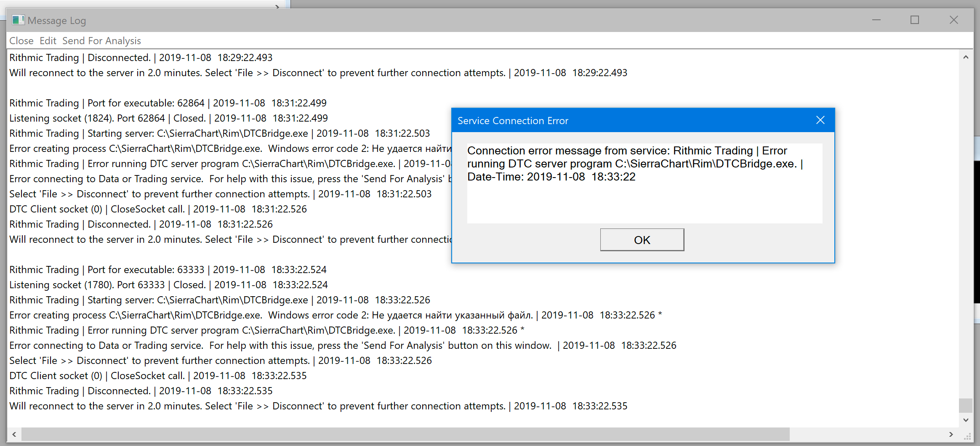The height and width of the screenshot is (446, 980).
Task: Click the Message Log window icon
Action: click(x=18, y=20)
